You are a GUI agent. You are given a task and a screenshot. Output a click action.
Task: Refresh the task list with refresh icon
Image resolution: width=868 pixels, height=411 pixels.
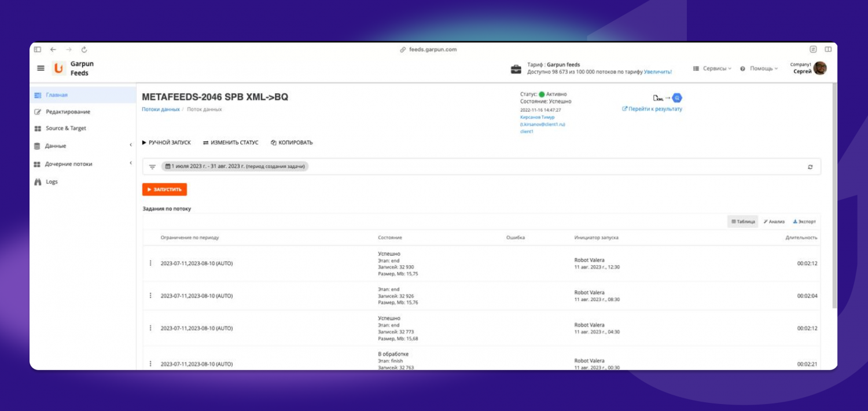coord(810,167)
